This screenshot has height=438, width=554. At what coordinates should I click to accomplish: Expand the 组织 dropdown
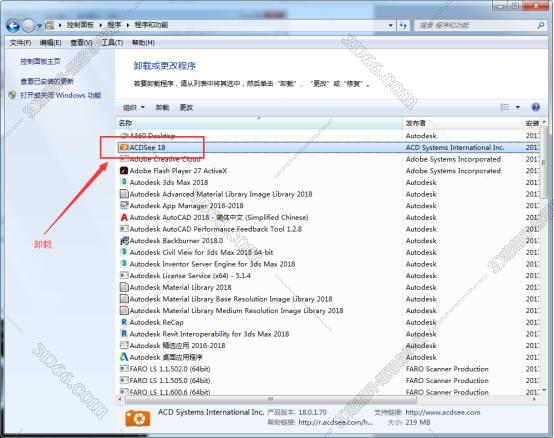point(134,107)
